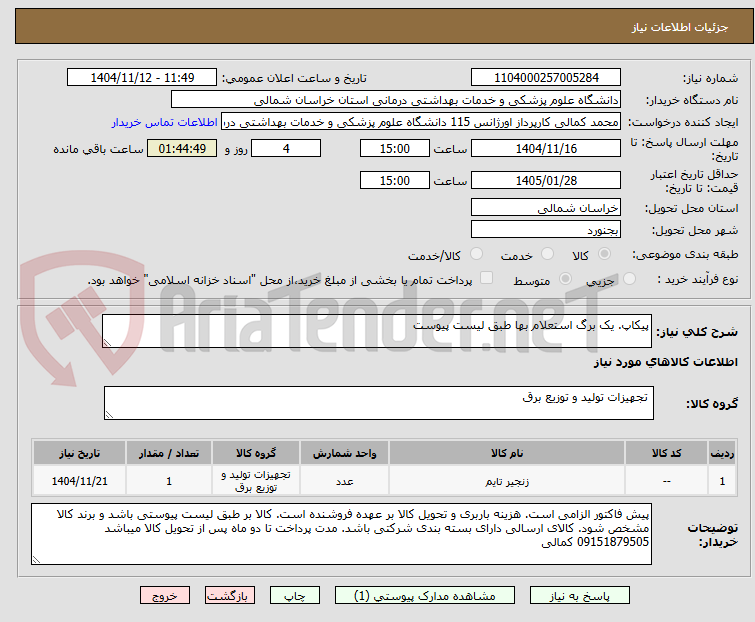Viewport: 755px width, 622px height.
Task: Open مشاهده مدارک پیوستی (1) button
Action: [425, 596]
